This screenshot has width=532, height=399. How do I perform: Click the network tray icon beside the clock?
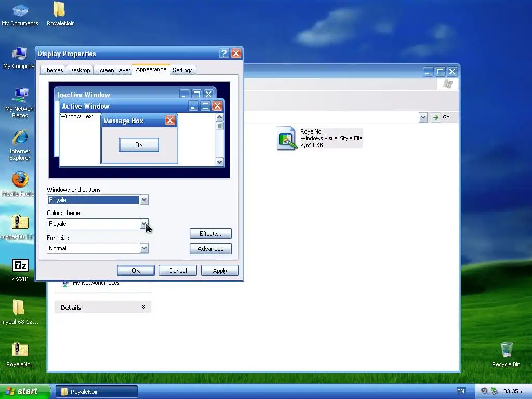coord(495,391)
